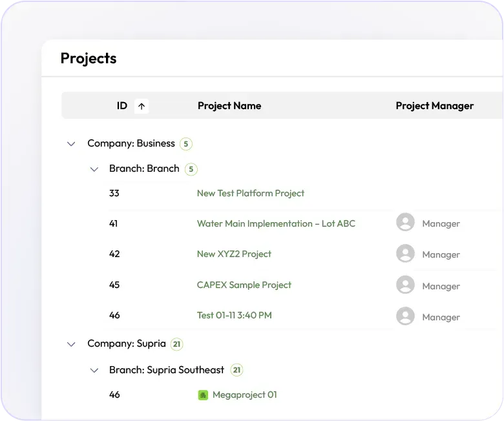
Task: Click manager avatar for New XYZ2 Project
Action: (405, 254)
